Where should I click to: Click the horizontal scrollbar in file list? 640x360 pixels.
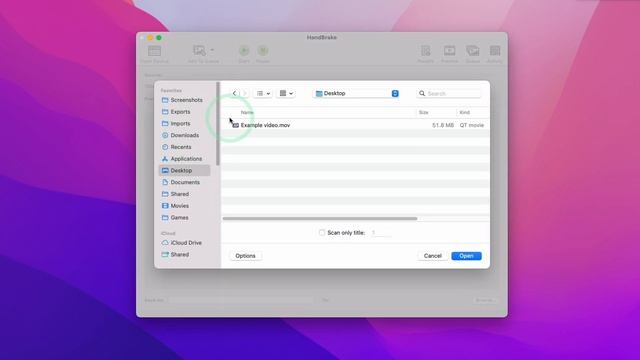320,219
